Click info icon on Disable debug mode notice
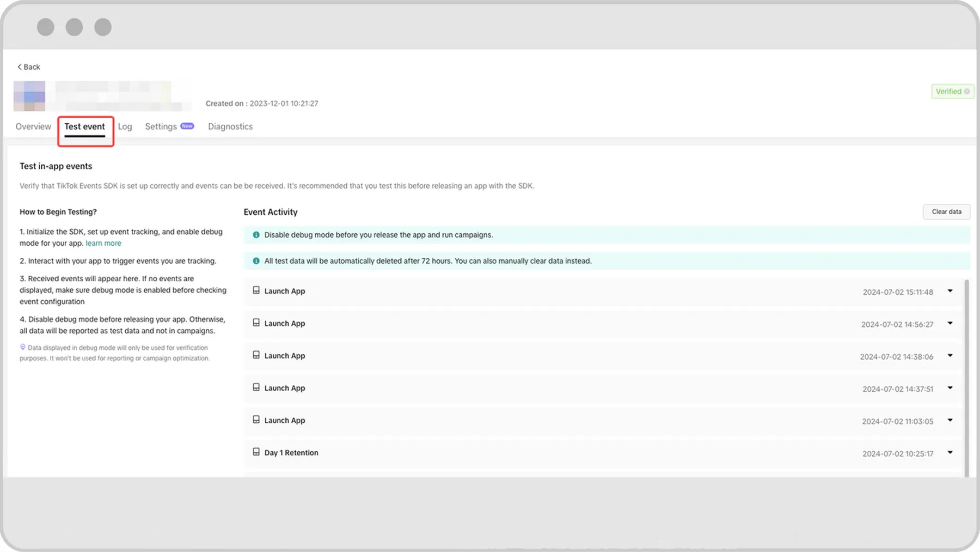 coord(256,235)
